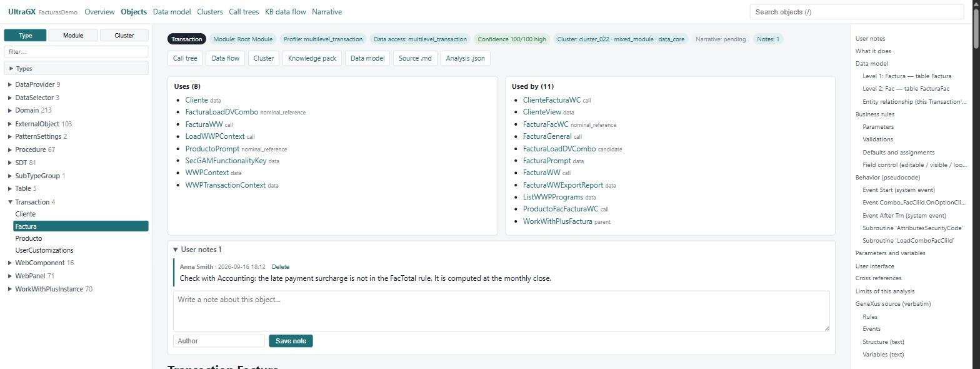Select the Type grouping tab
This screenshot has height=369, width=980.
pyautogui.click(x=25, y=35)
